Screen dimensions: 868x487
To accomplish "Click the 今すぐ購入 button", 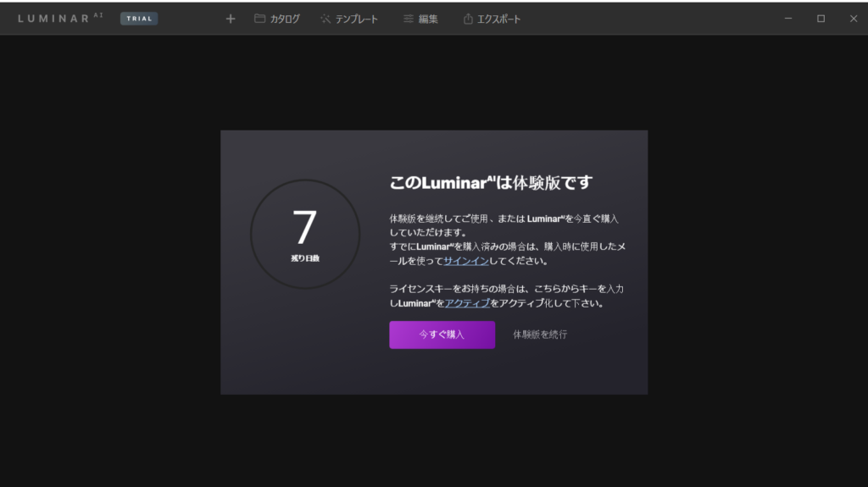I will point(442,335).
